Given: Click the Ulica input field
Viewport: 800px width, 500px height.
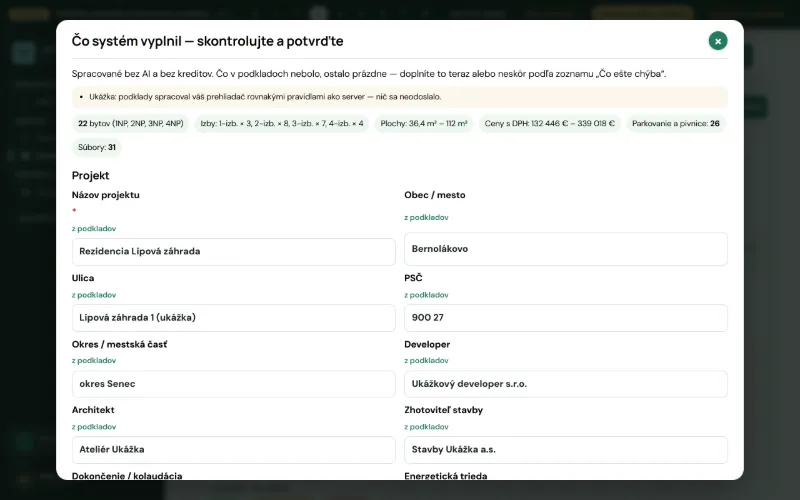Looking at the screenshot, I should [x=234, y=318].
